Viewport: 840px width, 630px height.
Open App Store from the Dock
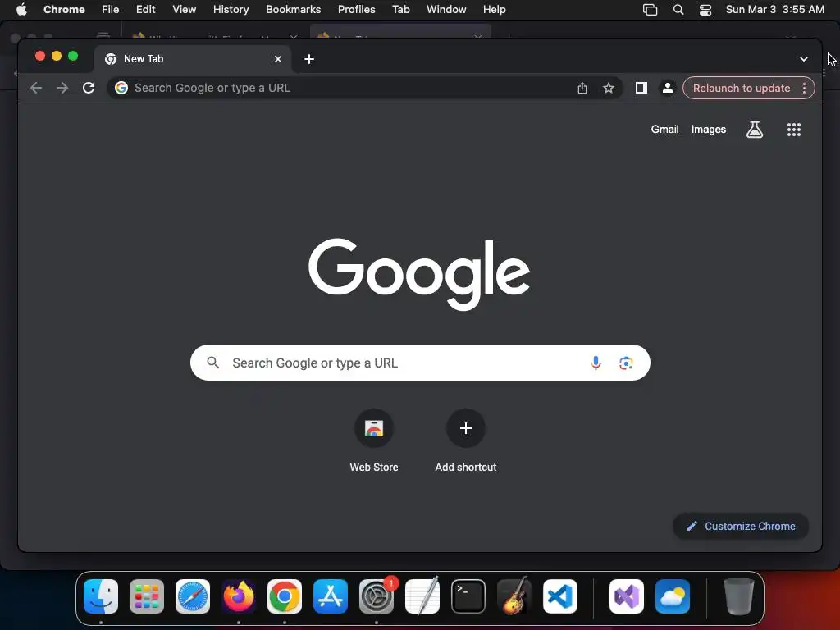(331, 596)
